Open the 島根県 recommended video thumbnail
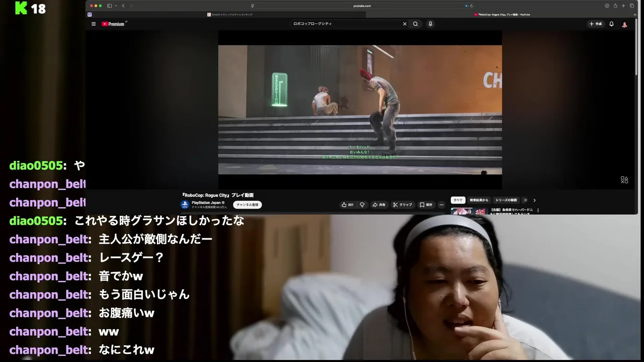This screenshot has width=644, height=362. click(x=468, y=211)
